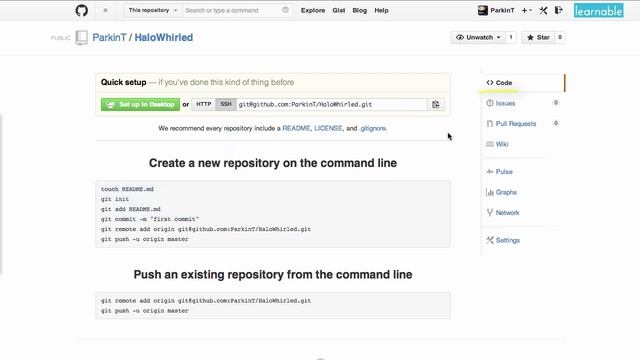
Task: Click the learnable logo
Action: click(599, 11)
